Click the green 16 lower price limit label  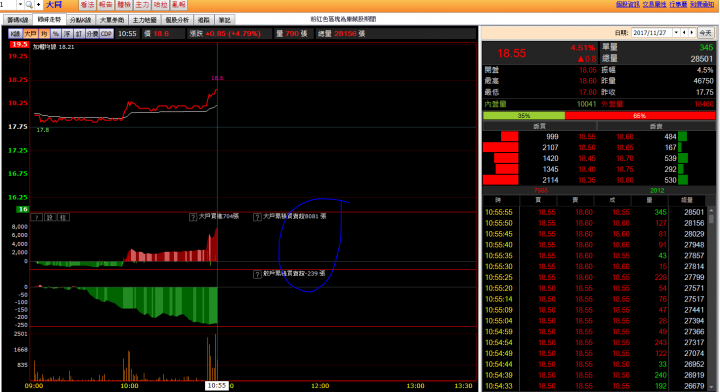22,209
